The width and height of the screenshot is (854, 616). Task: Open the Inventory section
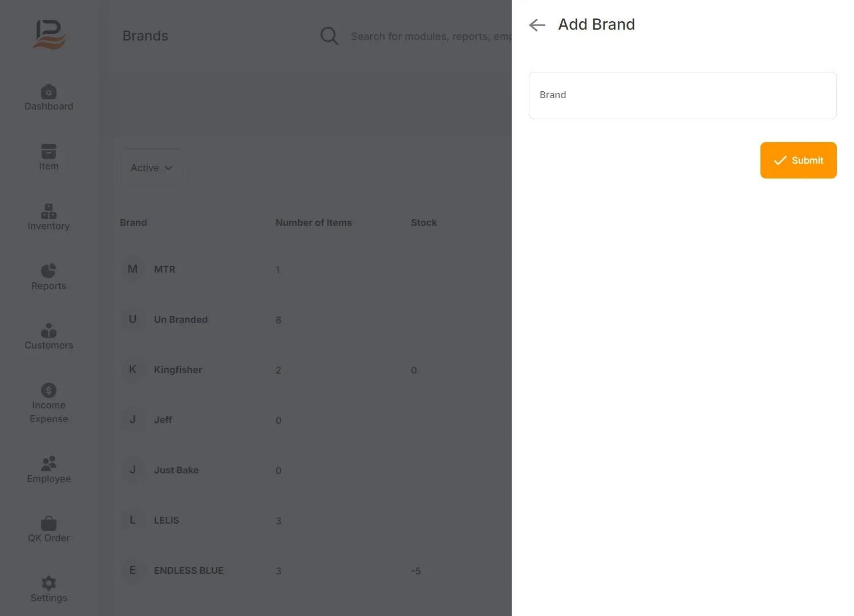49,218
